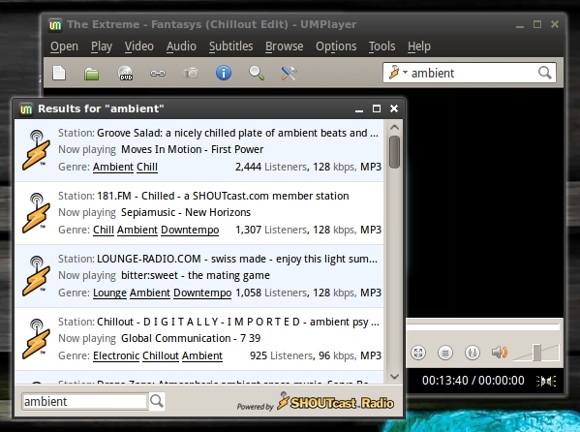Open the Subtitles menu

pyautogui.click(x=231, y=46)
